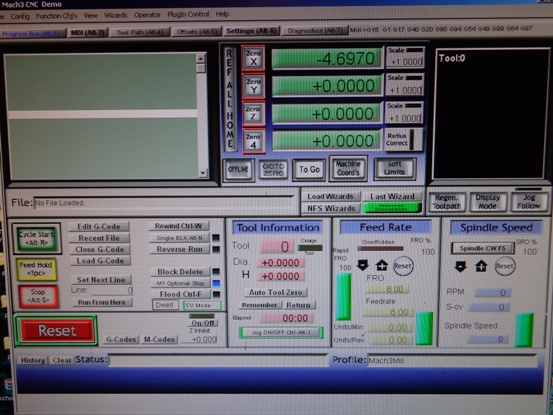Toggle Single BLK Alt-N mode
Screen dimensions: 553x415
179,238
